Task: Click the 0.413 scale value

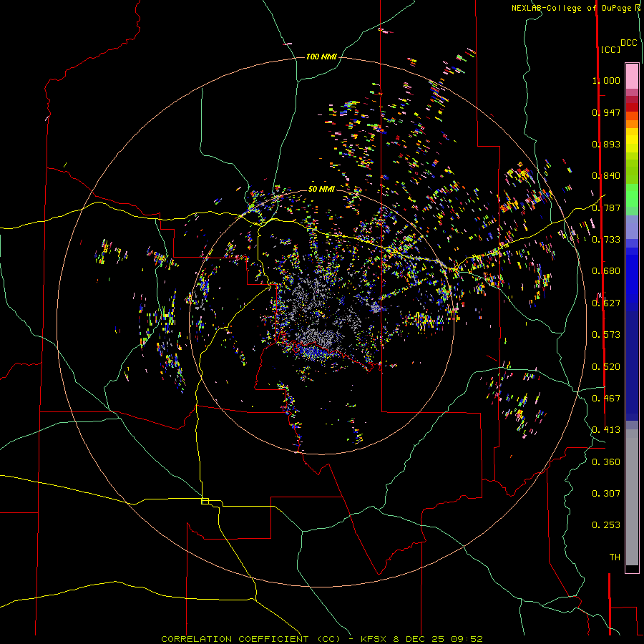Action: (606, 430)
